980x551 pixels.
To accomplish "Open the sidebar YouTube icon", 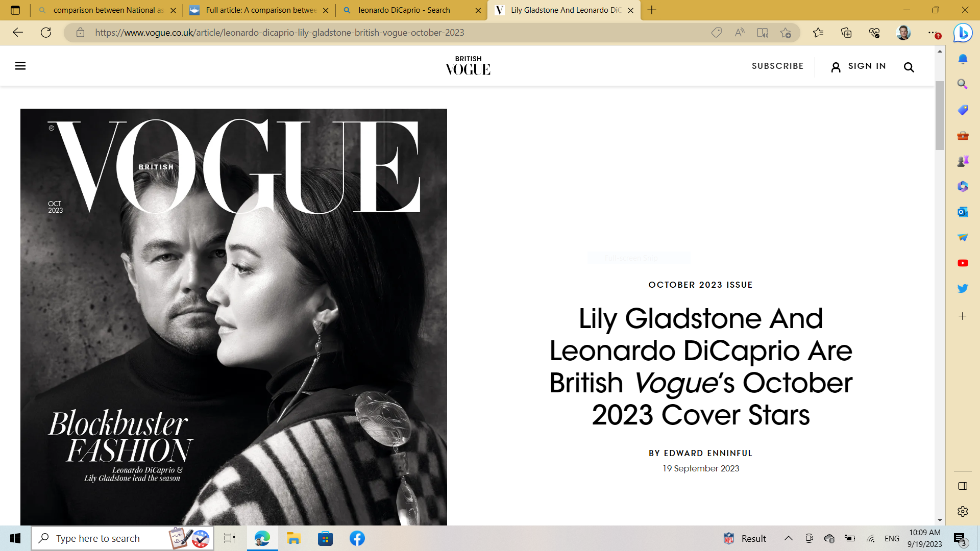I will pyautogui.click(x=963, y=263).
